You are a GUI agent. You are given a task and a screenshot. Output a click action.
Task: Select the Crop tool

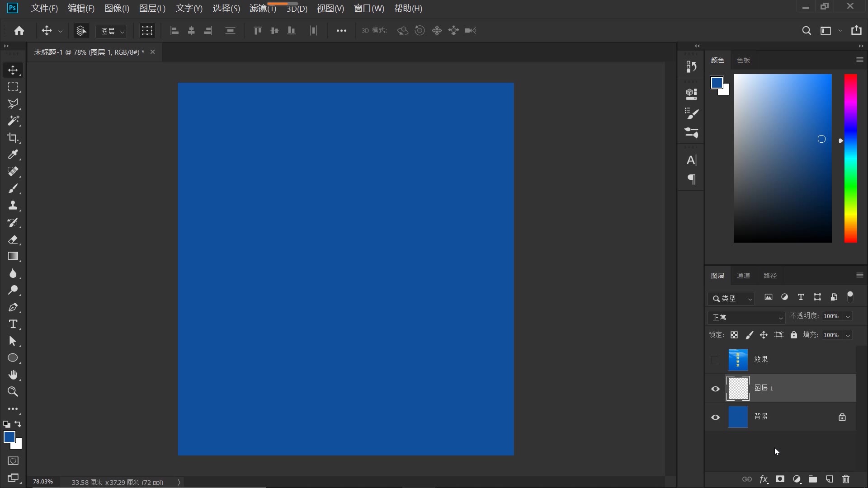point(13,138)
